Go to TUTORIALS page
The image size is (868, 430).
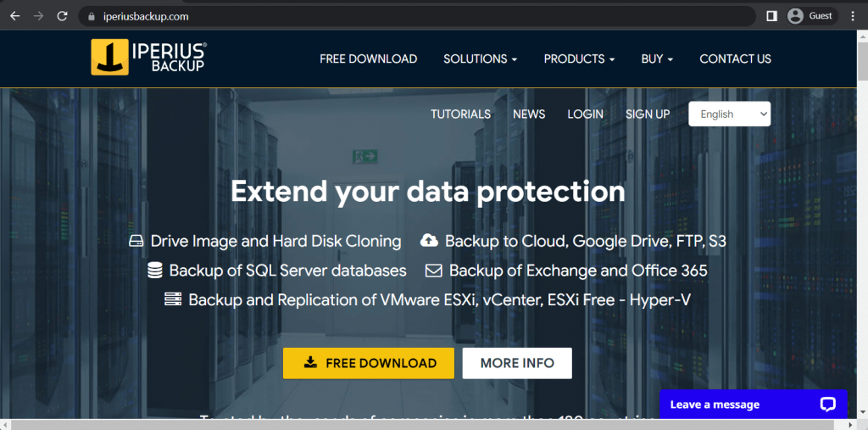coord(460,114)
